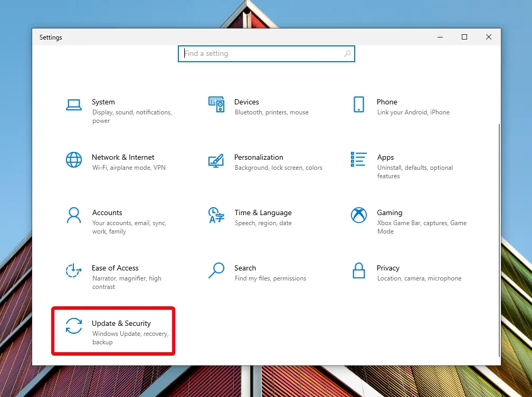Focus the 'Find a setting' search field
The image size is (532, 397).
coord(267,54)
